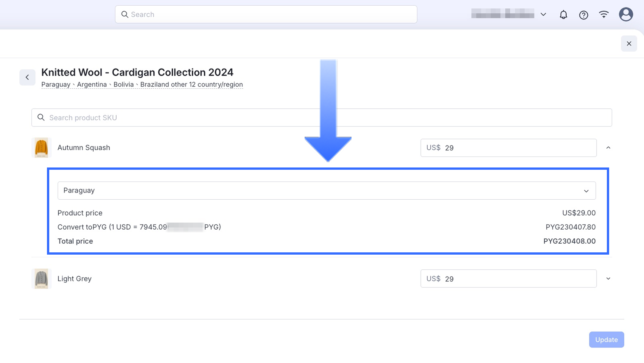
Task: Click the Update button
Action: 606,340
